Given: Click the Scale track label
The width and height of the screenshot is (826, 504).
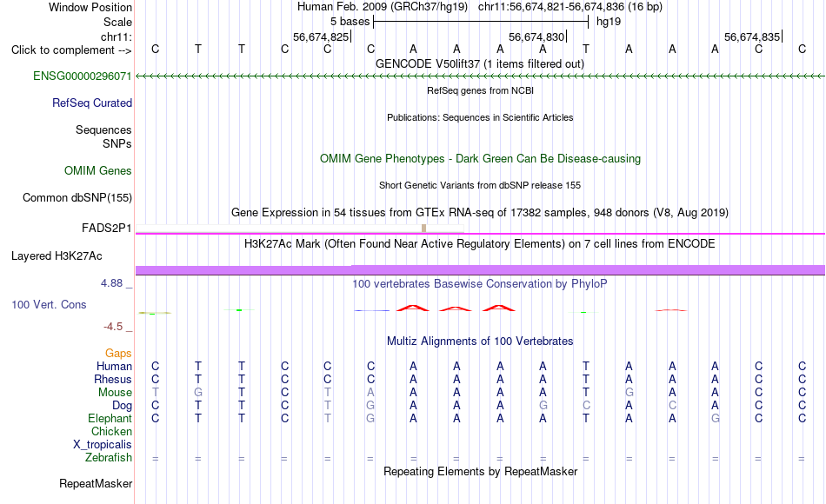Looking at the screenshot, I should [117, 22].
